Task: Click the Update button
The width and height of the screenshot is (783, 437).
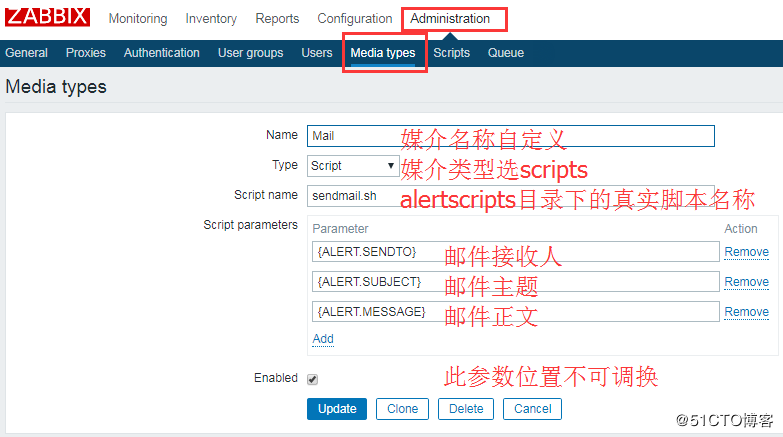Action: pyautogui.click(x=337, y=409)
